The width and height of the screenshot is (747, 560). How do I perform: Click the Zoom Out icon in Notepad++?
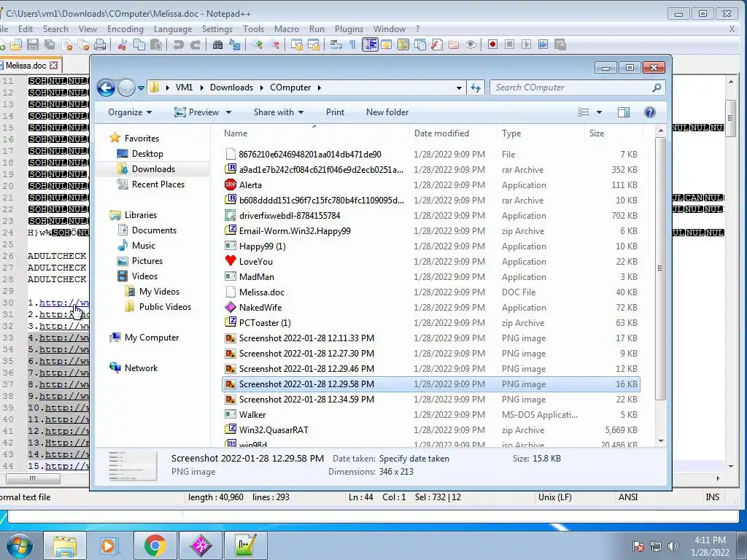point(274,44)
